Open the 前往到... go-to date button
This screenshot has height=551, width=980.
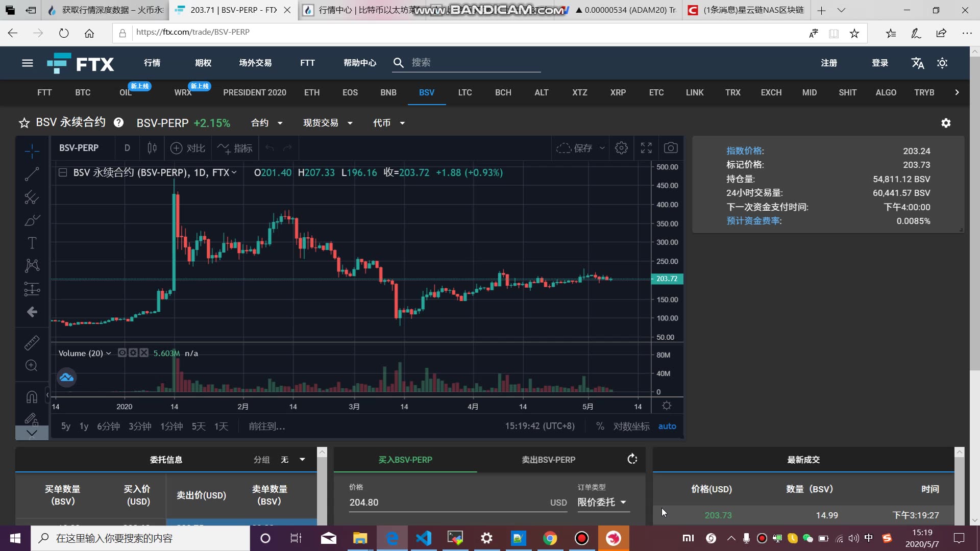click(267, 426)
